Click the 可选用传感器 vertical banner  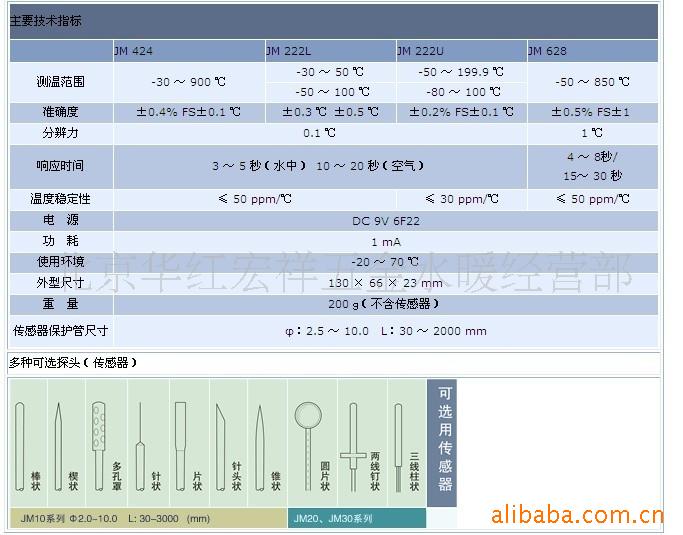[442, 443]
